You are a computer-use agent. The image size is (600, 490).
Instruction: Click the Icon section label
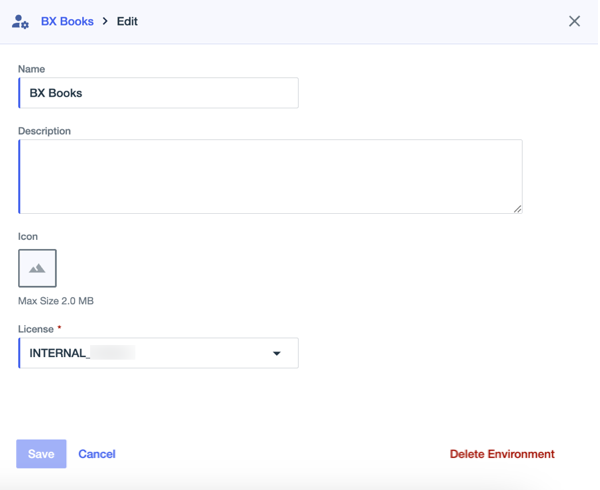[x=28, y=237]
